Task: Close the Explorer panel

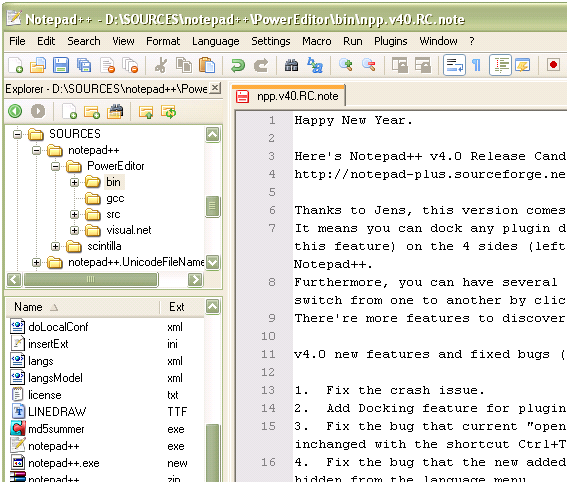Action: 215,88
